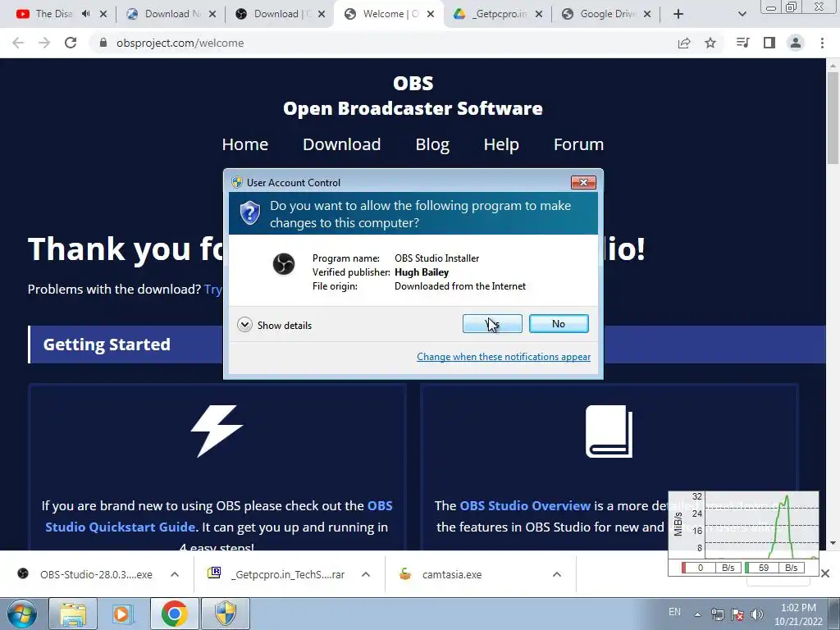
Task: Click Yes in User Account Control dialog
Action: [492, 323]
